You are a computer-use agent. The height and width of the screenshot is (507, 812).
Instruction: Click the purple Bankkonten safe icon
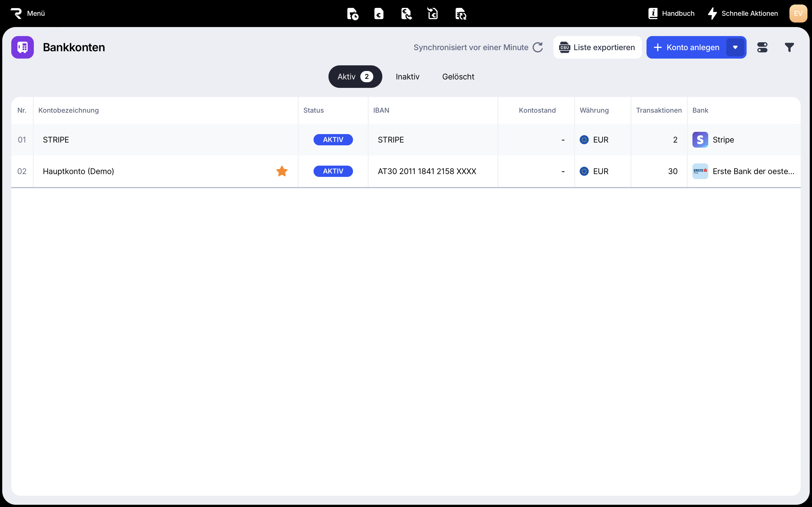[x=23, y=47]
